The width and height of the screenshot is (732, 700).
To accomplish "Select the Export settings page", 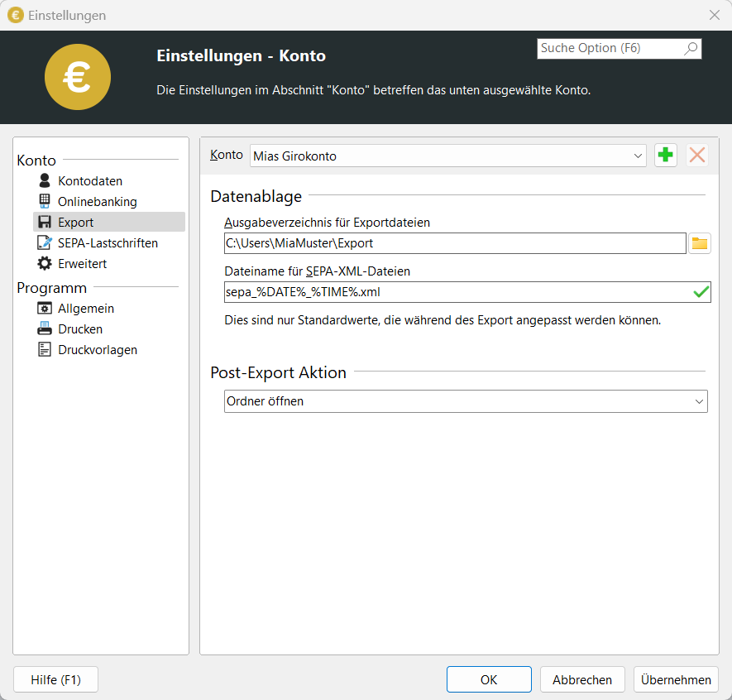I will [x=109, y=223].
